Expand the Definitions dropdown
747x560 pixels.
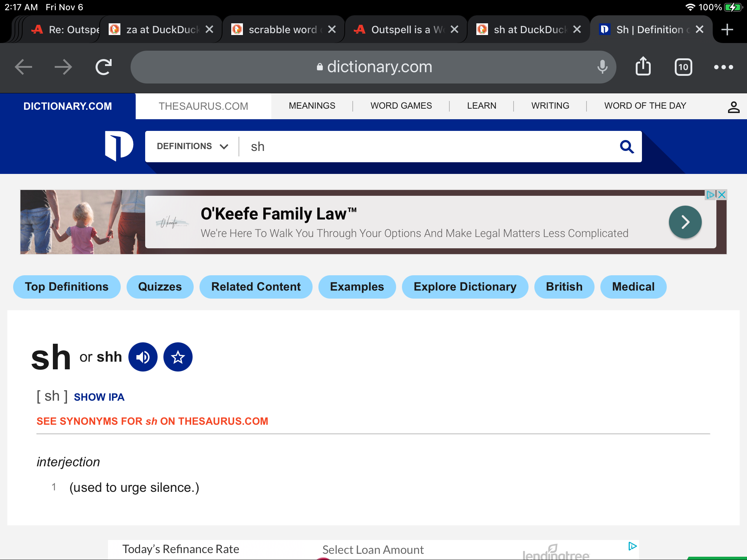(x=192, y=146)
